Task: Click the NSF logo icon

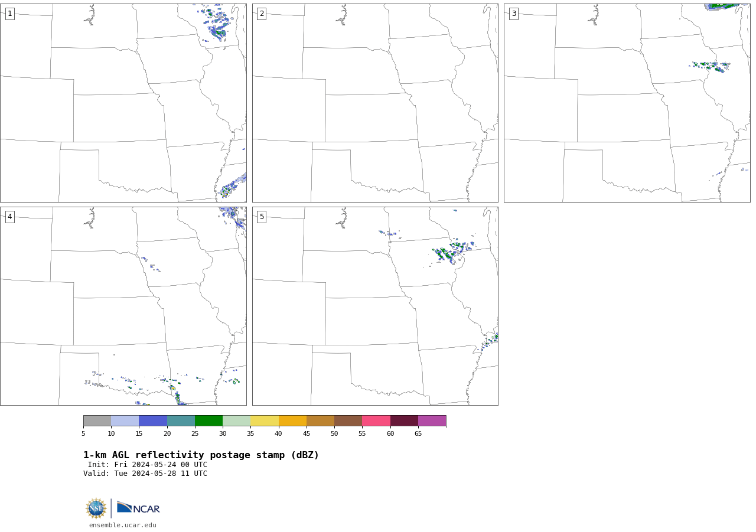Action: (x=96, y=508)
